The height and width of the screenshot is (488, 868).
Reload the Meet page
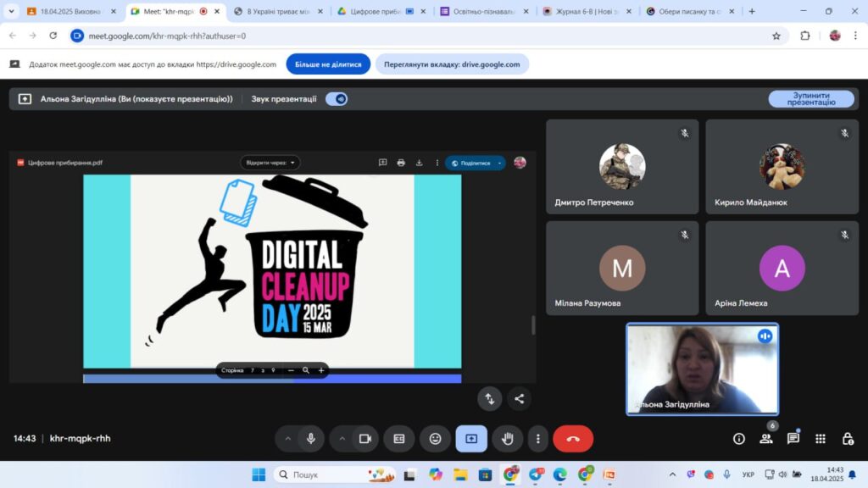pos(53,36)
